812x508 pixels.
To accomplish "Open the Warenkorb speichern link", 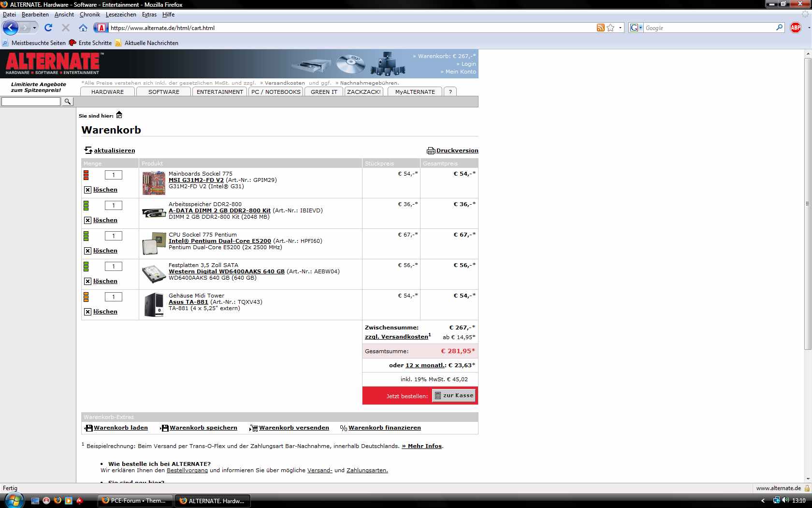I will [x=203, y=428].
